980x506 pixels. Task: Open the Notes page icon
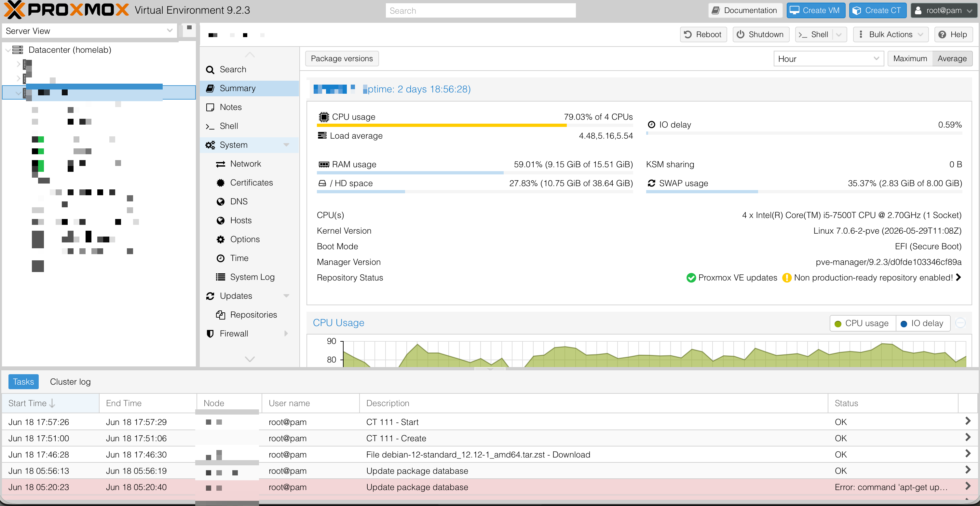pyautogui.click(x=210, y=107)
